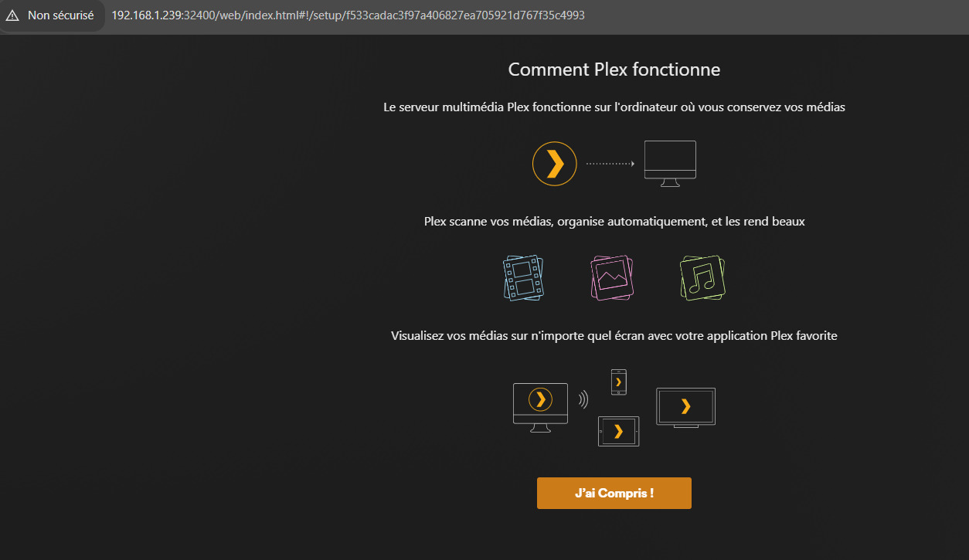Click the wireless signal waves icon
Viewport: 969px width, 560px height.
(583, 399)
